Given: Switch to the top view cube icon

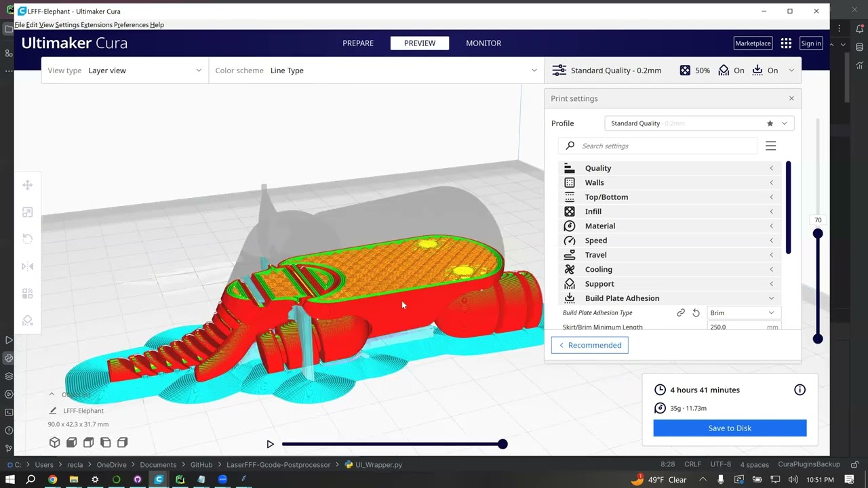Looking at the screenshot, I should (89, 443).
